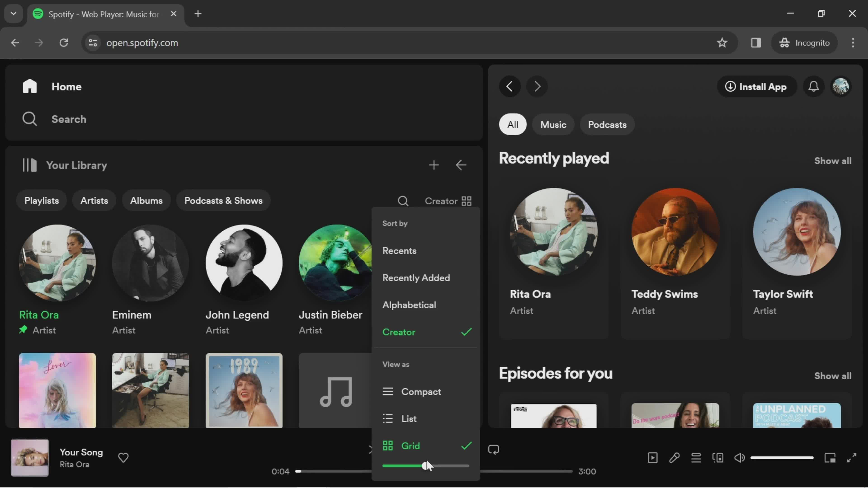This screenshot has height=488, width=868.
Task: Open the Rita Ora artist link in player
Action: (x=74, y=465)
